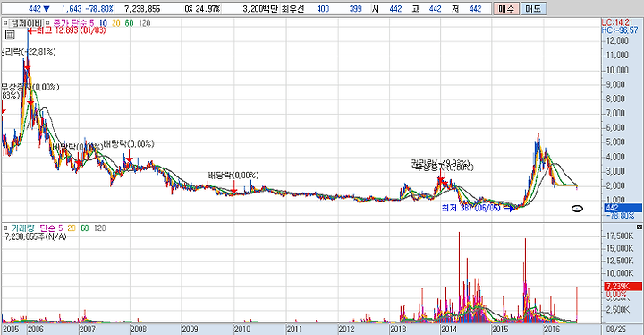Click the 저 442 low price value
Image resolution: width=644 pixels, height=335 pixels.
[x=475, y=9]
